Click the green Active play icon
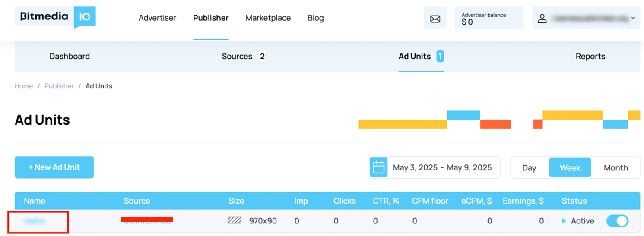Screen dimensions: 644x236 564,221
